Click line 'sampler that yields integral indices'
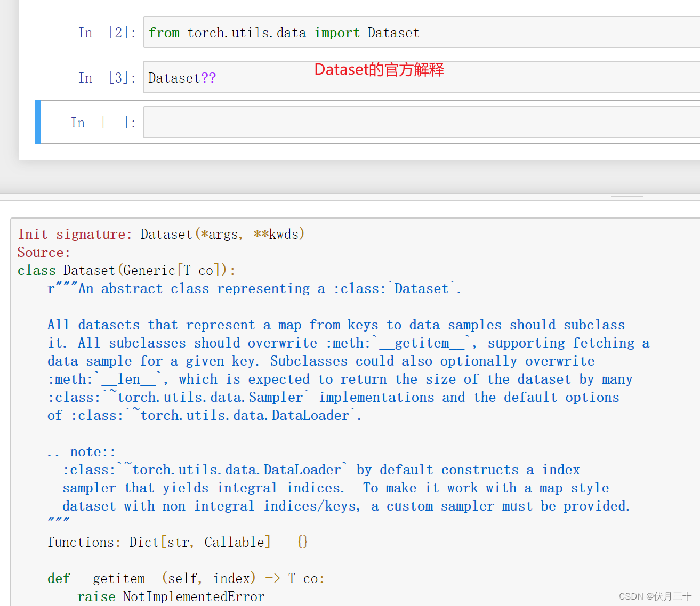 pyautogui.click(x=336, y=488)
